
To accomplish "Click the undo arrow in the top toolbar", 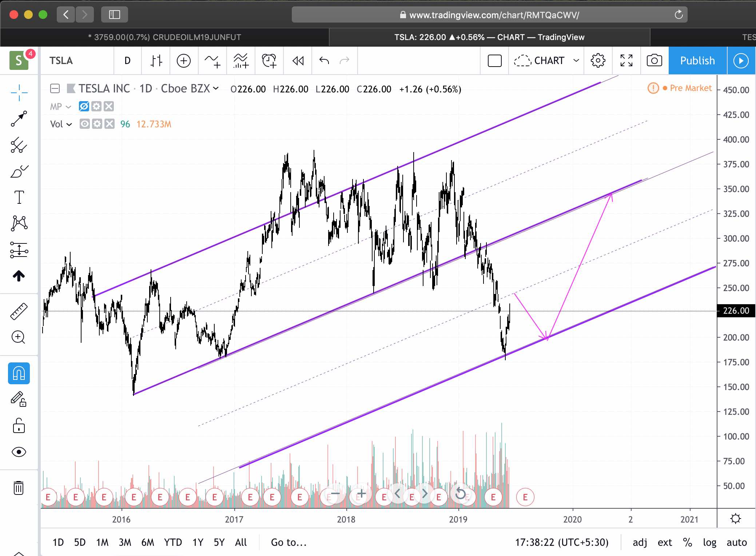I will pos(324,60).
